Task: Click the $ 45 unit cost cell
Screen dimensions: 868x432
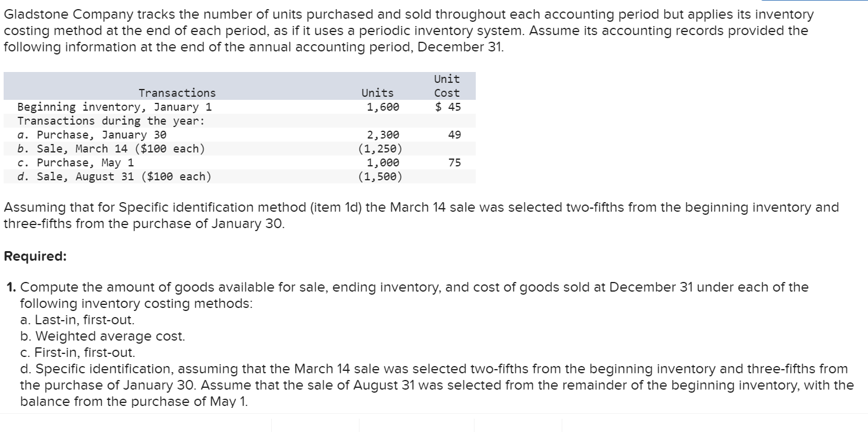Action: point(448,107)
